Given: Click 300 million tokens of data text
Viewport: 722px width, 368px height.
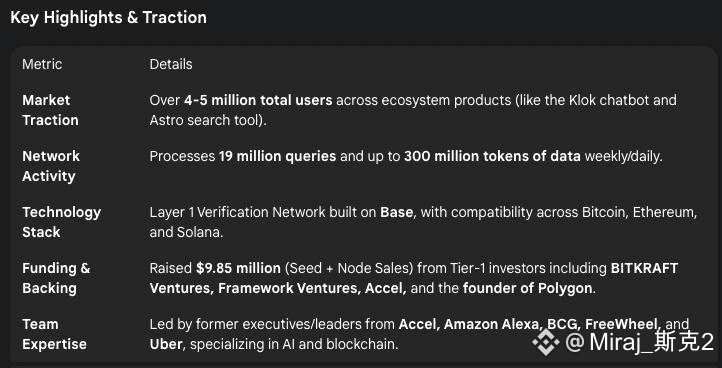Looking at the screenshot, I should [492, 156].
